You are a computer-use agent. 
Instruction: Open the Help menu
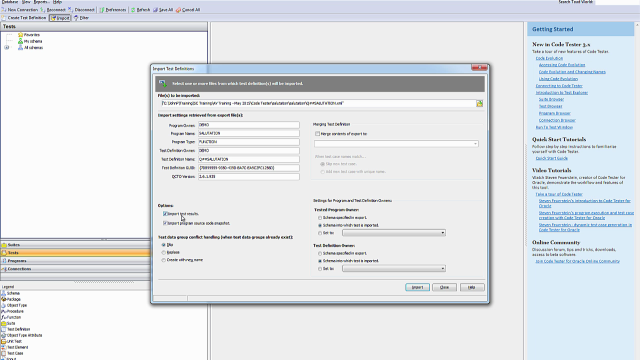point(57,2)
